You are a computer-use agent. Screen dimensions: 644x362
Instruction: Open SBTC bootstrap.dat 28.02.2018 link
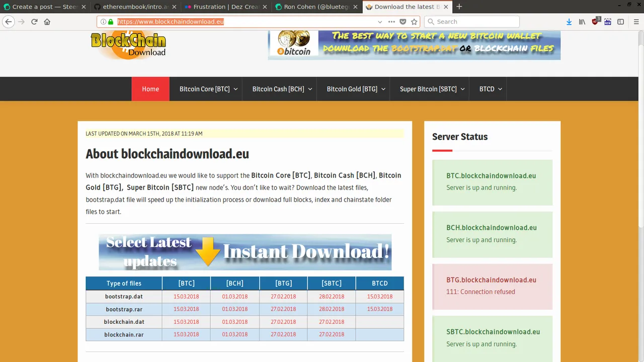click(x=332, y=297)
